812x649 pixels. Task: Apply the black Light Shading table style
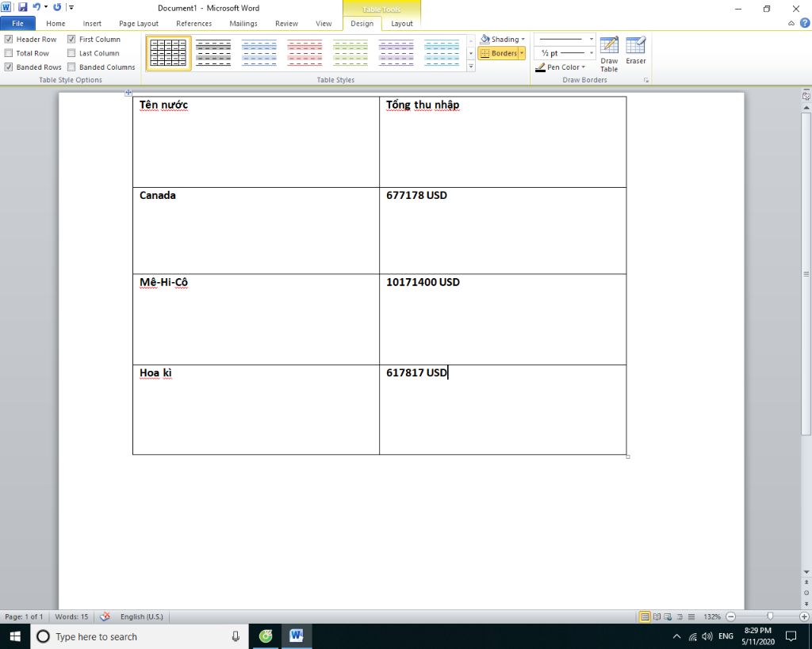(x=213, y=53)
